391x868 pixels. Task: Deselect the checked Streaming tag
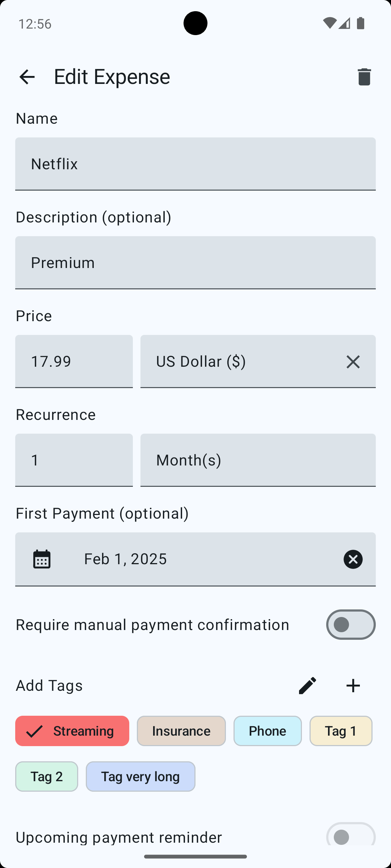tap(72, 731)
